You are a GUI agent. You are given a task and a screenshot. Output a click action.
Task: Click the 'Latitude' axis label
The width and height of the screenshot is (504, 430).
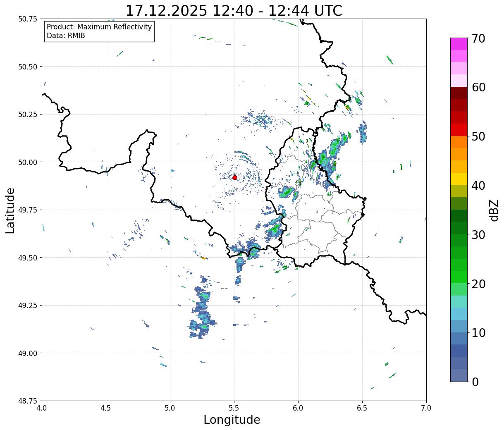pos(10,210)
